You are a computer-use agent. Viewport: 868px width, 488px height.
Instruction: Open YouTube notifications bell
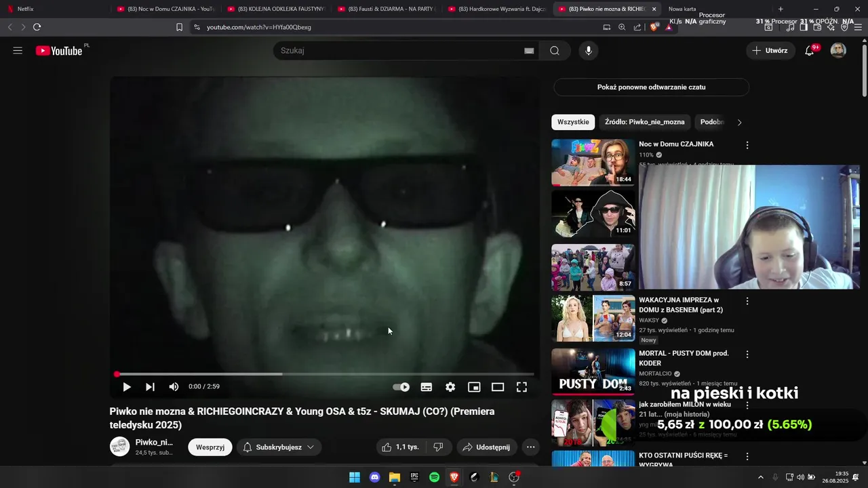[810, 51]
